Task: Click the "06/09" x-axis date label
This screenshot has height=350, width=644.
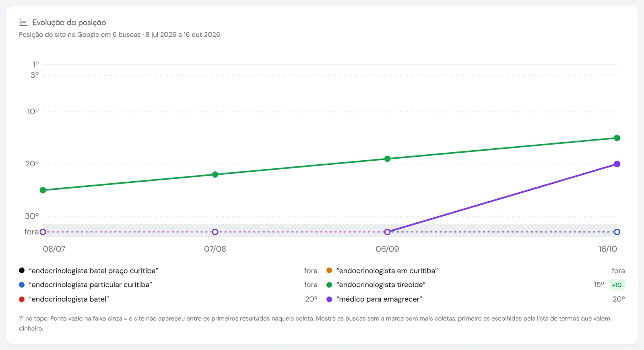Action: [387, 249]
